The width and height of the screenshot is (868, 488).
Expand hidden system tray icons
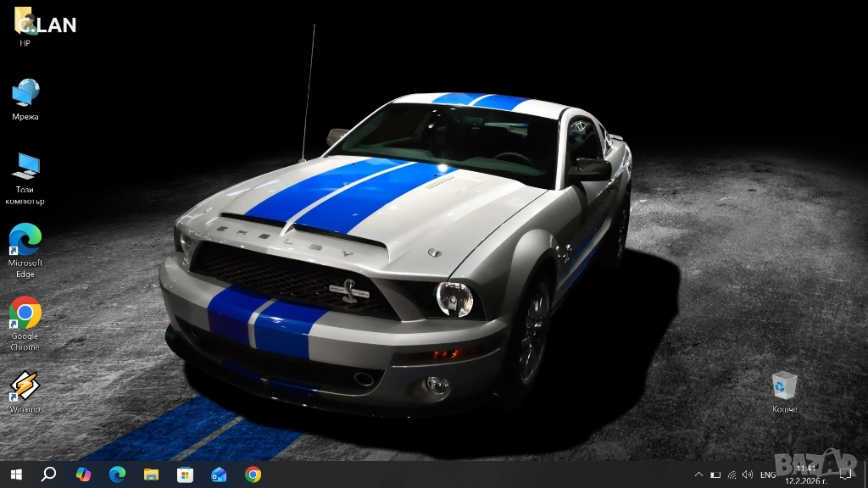point(698,474)
